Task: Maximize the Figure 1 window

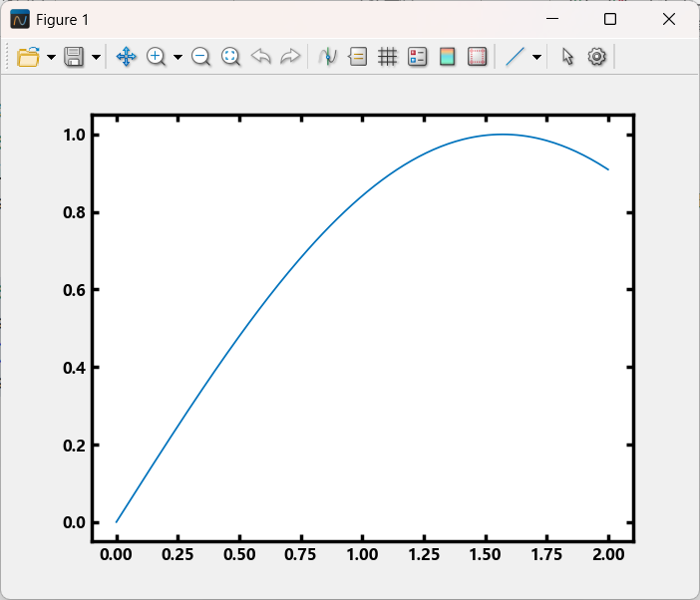Action: tap(610, 19)
